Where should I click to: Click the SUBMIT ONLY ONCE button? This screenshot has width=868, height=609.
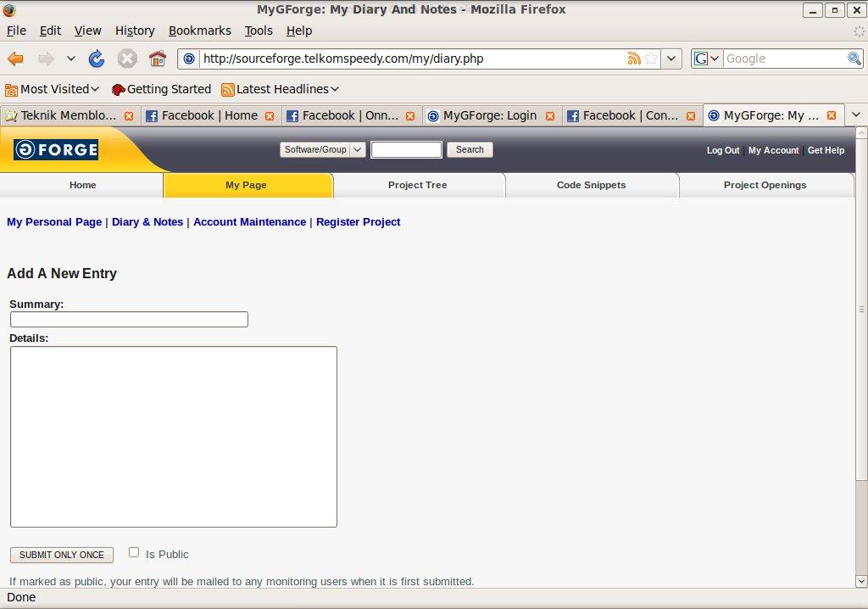[61, 555]
